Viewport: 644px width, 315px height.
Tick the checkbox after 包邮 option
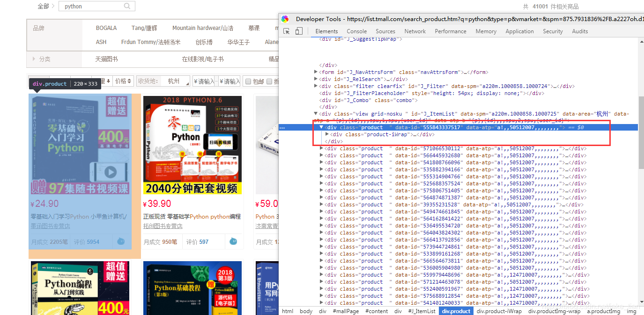[269, 81]
